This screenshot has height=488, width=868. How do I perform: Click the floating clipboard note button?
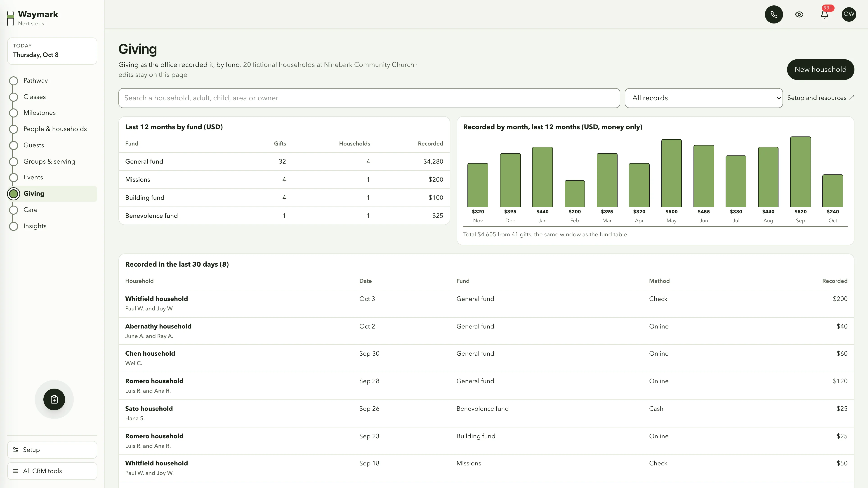(x=54, y=399)
